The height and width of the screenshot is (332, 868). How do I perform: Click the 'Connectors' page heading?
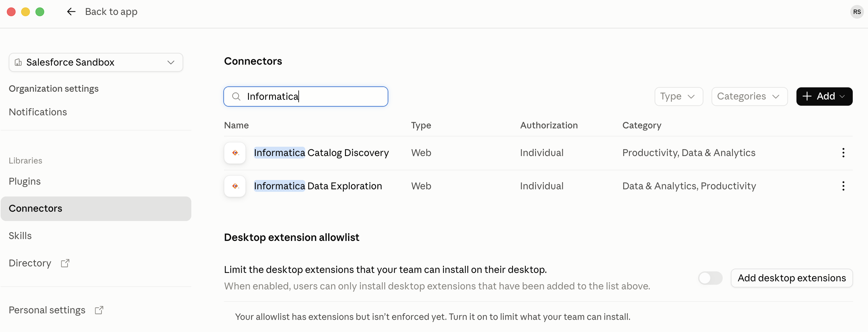[253, 61]
